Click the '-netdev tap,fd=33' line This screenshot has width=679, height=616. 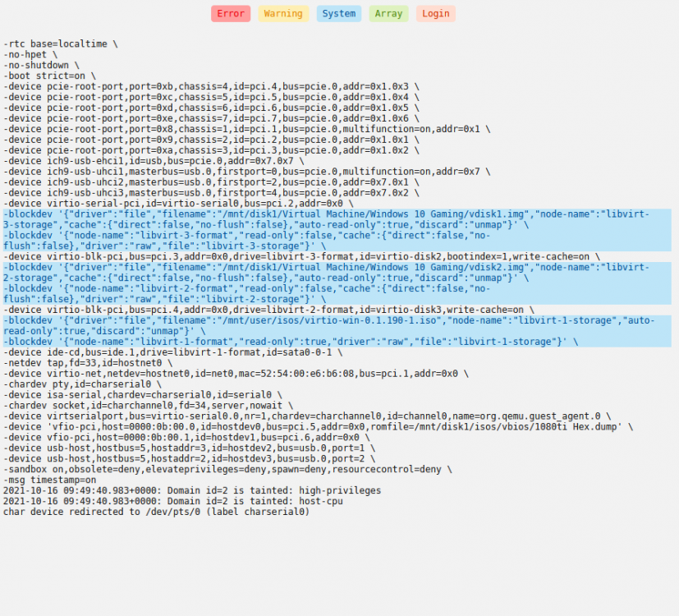point(88,363)
